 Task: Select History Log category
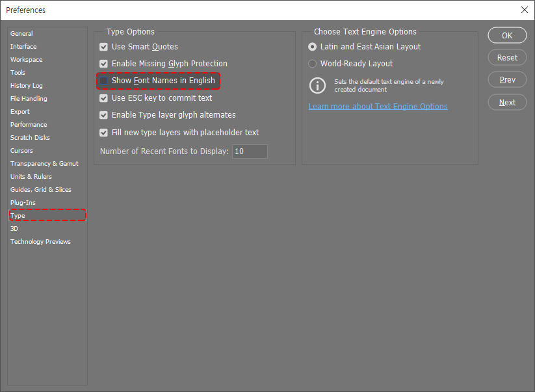[x=26, y=85]
